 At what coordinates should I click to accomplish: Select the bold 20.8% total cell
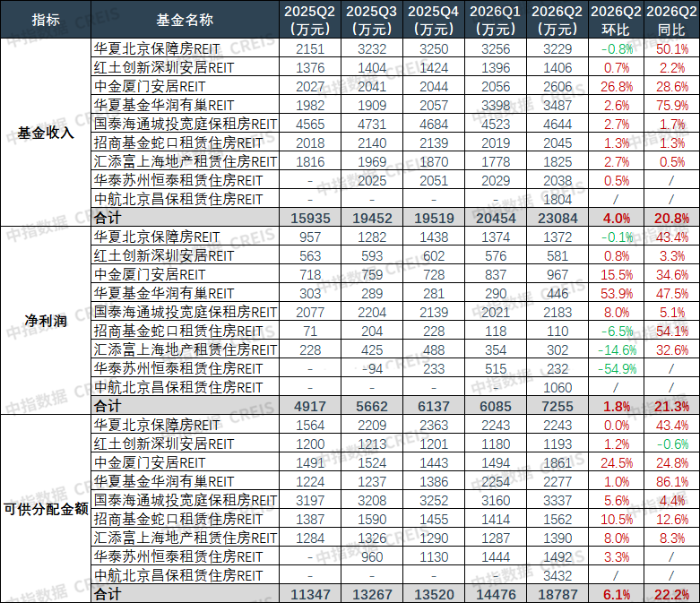pyautogui.click(x=671, y=218)
